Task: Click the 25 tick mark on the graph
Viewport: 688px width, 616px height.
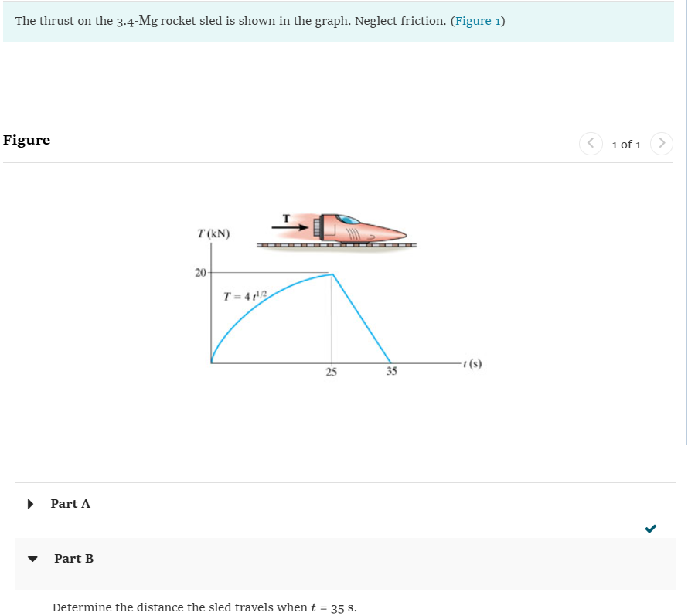Action: 331,372
